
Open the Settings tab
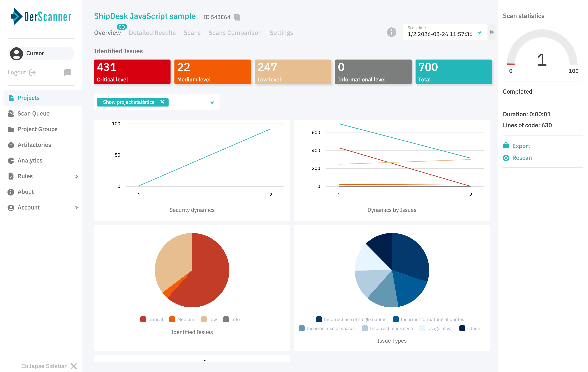pyautogui.click(x=281, y=33)
